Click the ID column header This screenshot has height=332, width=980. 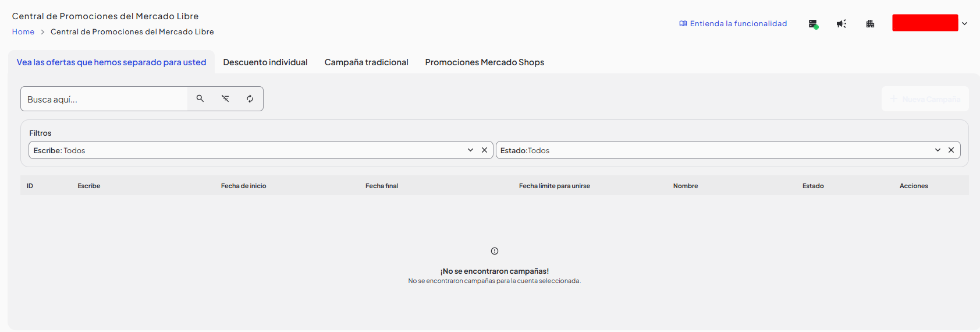point(30,186)
